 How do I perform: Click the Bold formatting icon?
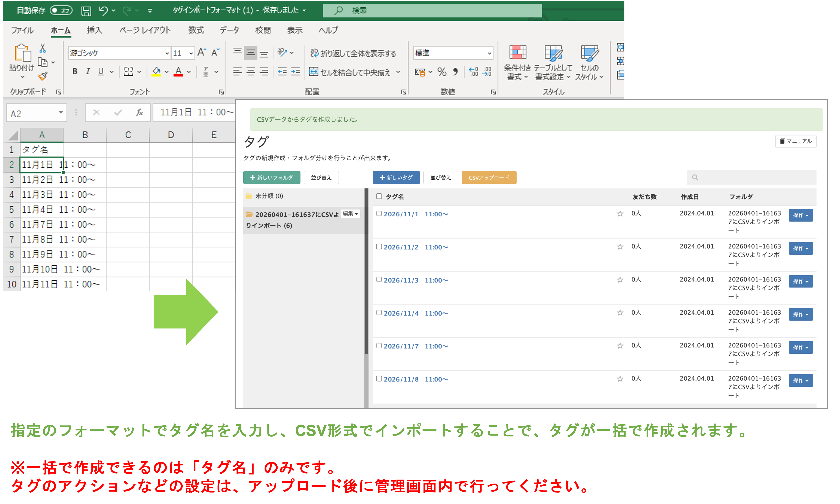[75, 72]
